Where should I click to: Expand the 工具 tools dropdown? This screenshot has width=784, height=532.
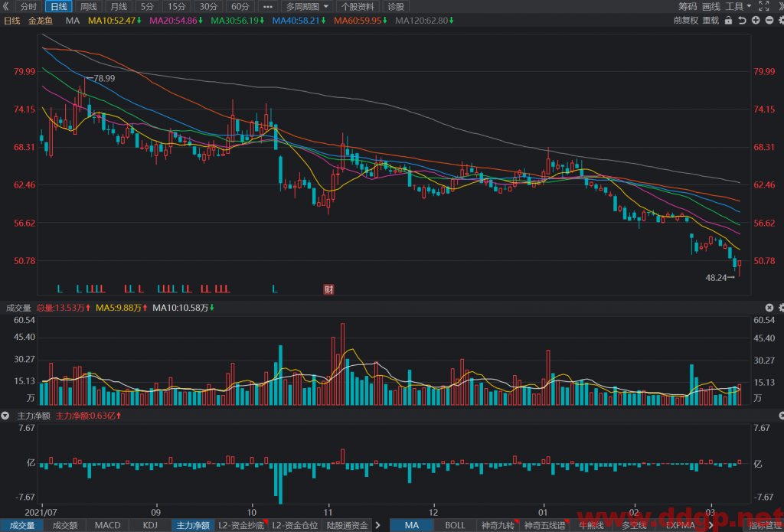(739, 6)
